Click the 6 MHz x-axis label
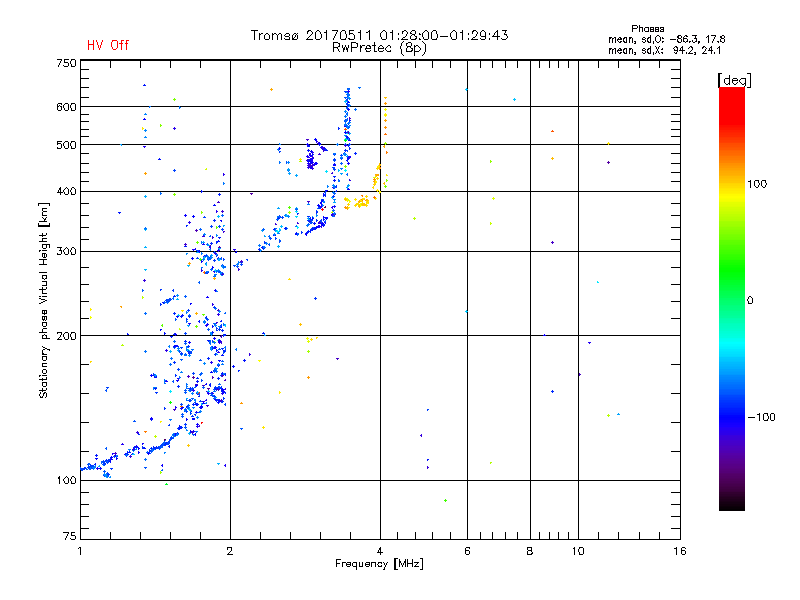Viewport: 800px width, 600px height. pos(467,551)
